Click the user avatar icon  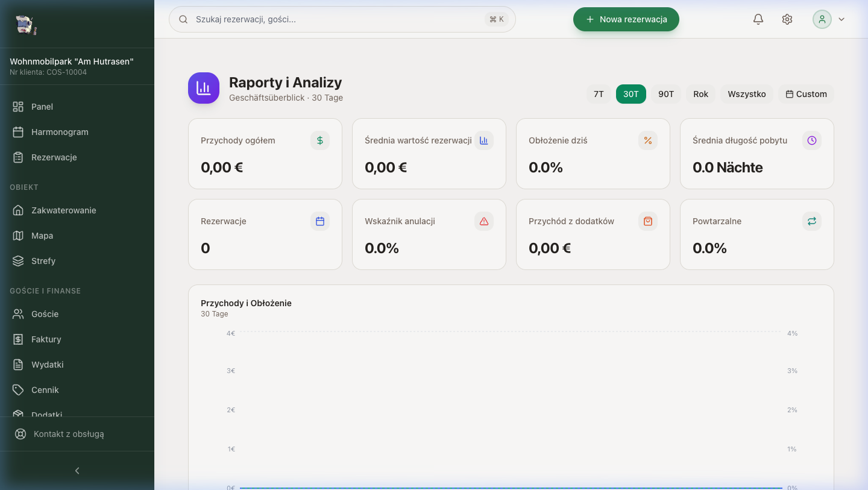(822, 19)
